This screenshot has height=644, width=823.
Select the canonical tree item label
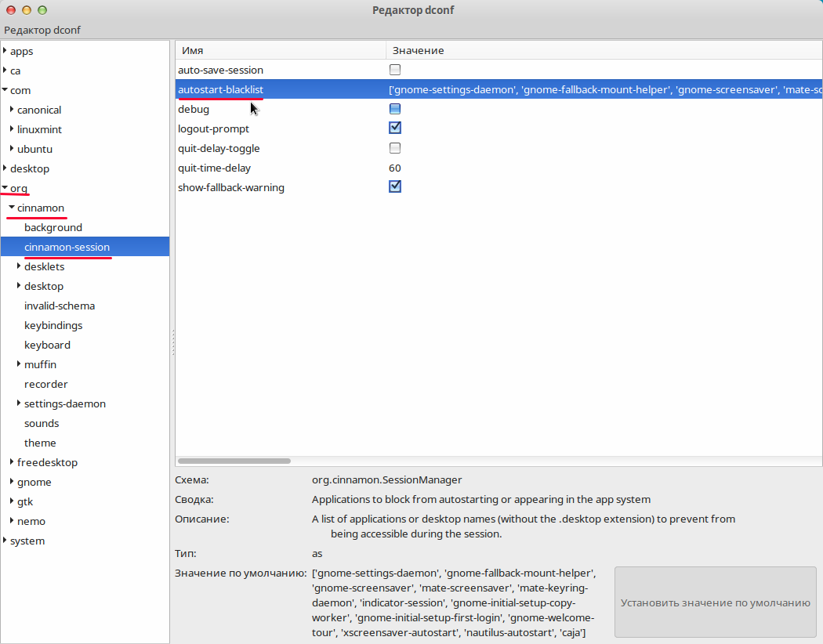[39, 110]
